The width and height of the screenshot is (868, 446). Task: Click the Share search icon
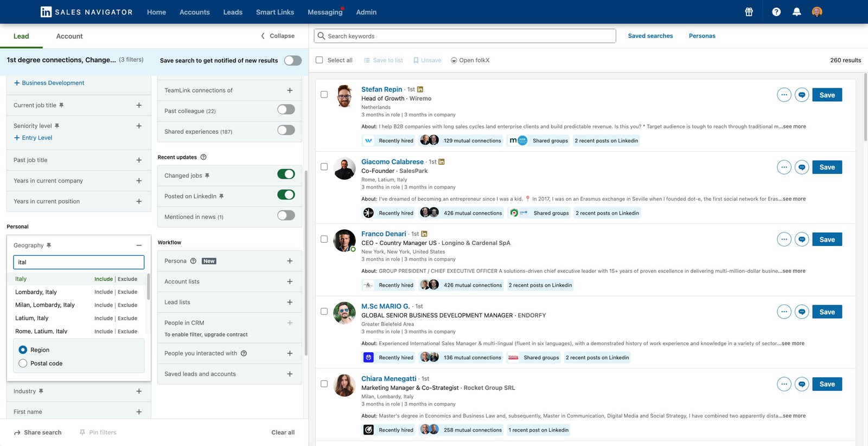click(x=17, y=432)
